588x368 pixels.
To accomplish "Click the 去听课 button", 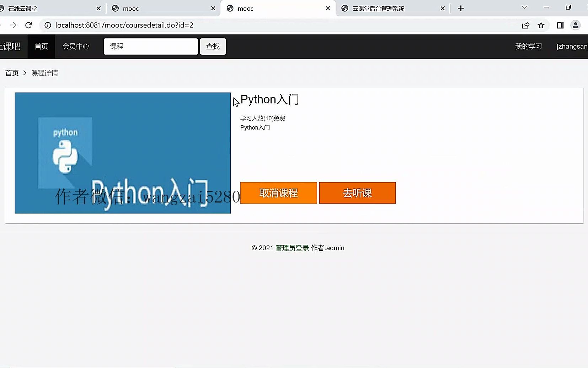I will tap(357, 193).
